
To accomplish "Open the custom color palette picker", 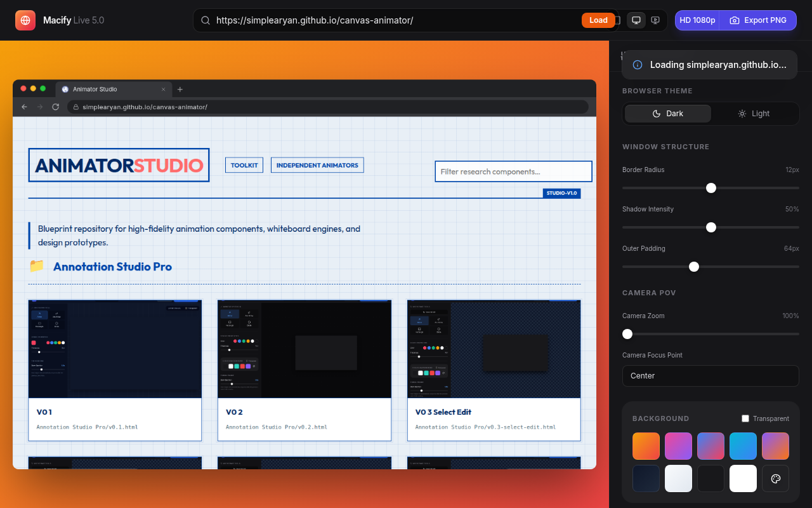I will pyautogui.click(x=775, y=478).
